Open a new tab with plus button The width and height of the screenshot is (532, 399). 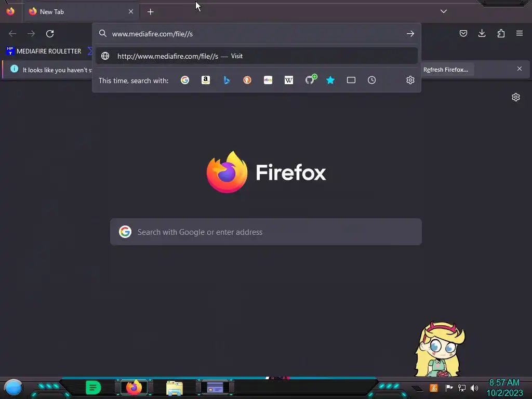(x=150, y=12)
